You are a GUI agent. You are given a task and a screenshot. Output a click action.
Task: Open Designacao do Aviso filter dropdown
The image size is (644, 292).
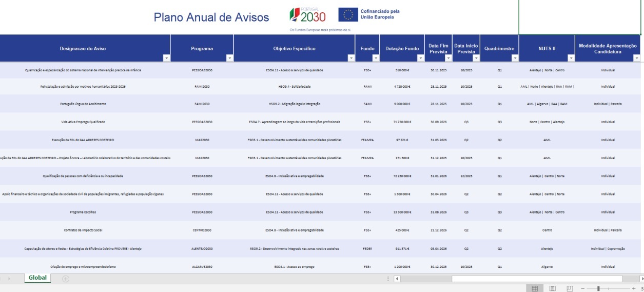[166, 58]
